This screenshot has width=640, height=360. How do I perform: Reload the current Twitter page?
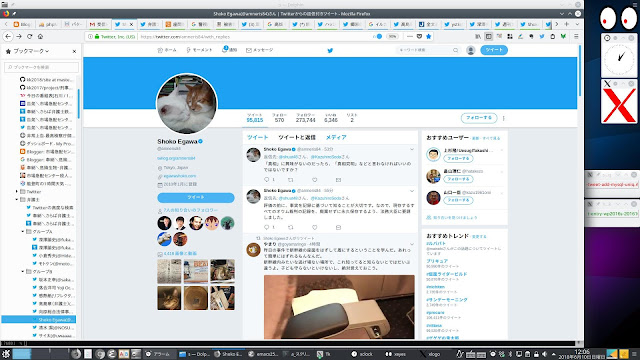tap(29, 36)
